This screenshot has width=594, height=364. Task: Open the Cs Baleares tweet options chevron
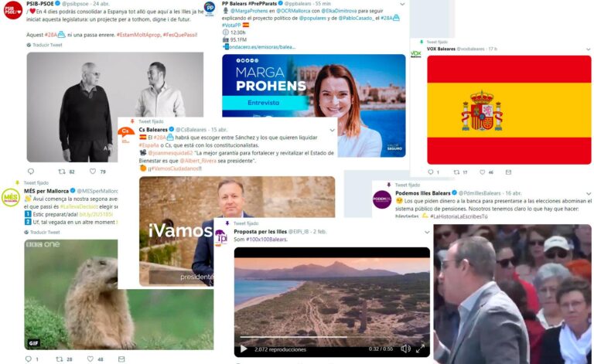coord(333,130)
